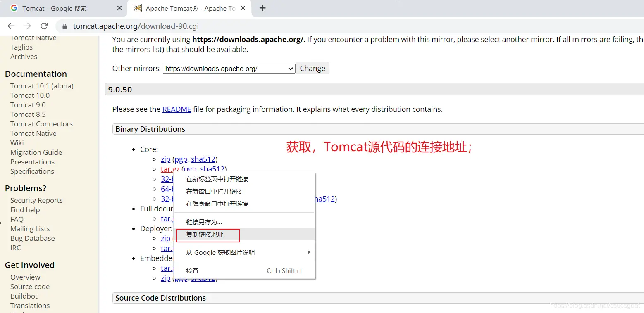Open the Source code sidebar link
Image resolution: width=644 pixels, height=313 pixels.
pos(30,287)
